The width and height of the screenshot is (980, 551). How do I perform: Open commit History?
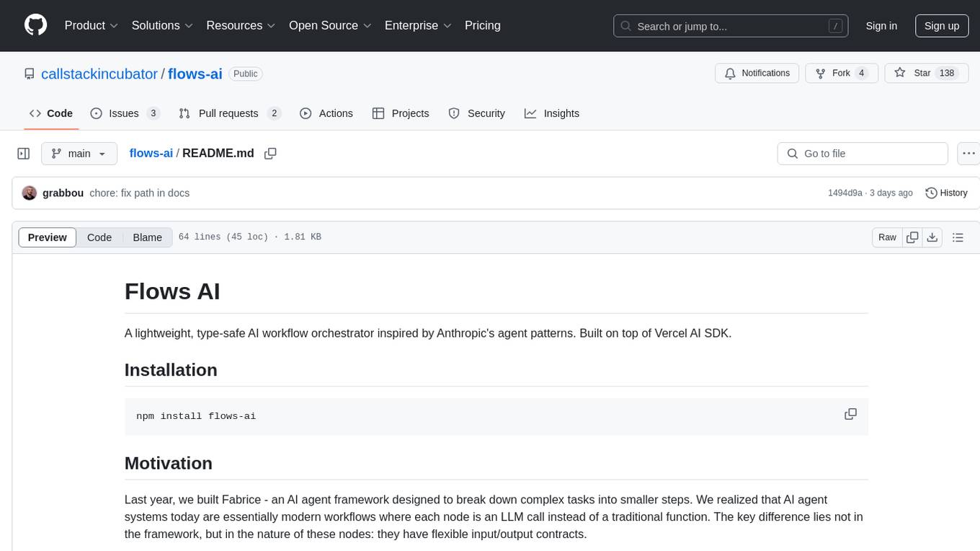pos(946,193)
